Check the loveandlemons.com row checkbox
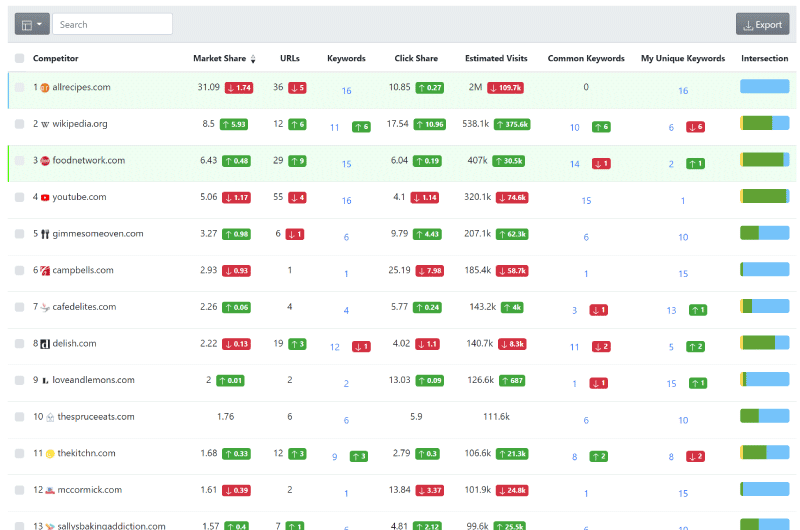This screenshot has width=800, height=530. (x=19, y=380)
